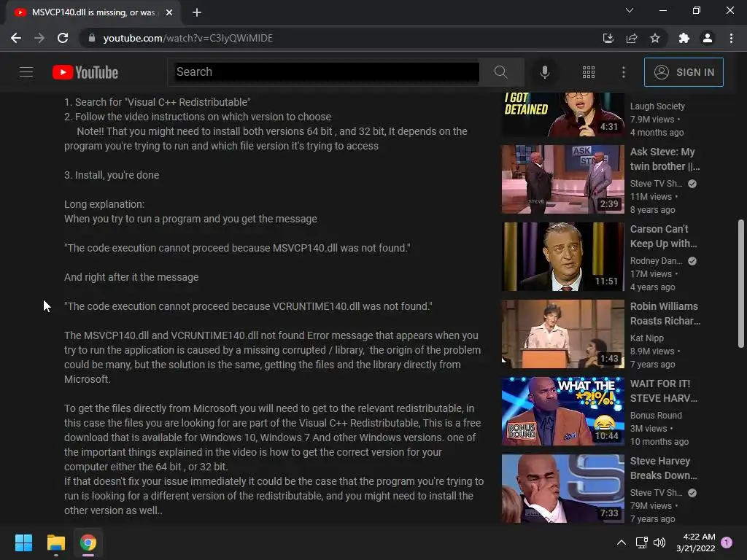Install app icon in address bar
747x560 pixels.
(608, 38)
